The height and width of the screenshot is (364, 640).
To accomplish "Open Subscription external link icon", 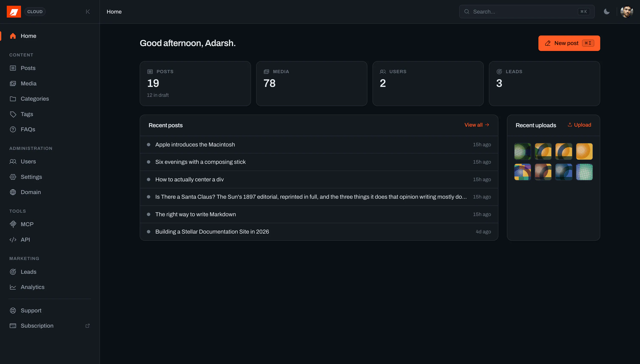I will point(88,326).
